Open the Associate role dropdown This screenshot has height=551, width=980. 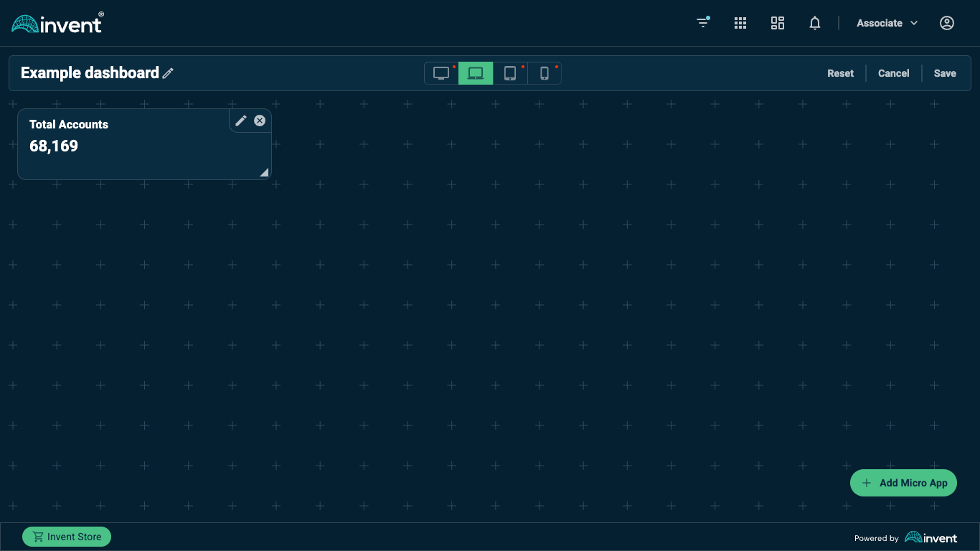point(886,23)
